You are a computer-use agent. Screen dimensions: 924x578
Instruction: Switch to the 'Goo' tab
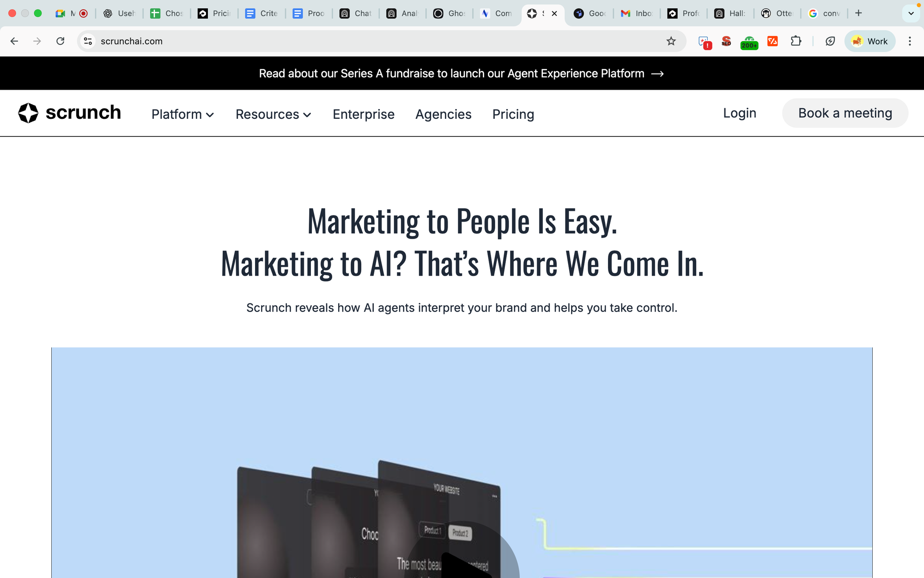[x=590, y=13]
